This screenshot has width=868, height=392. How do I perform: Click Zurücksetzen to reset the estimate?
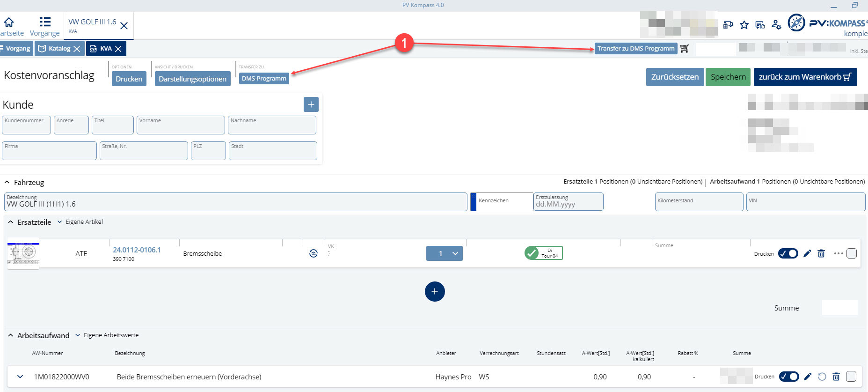(675, 77)
